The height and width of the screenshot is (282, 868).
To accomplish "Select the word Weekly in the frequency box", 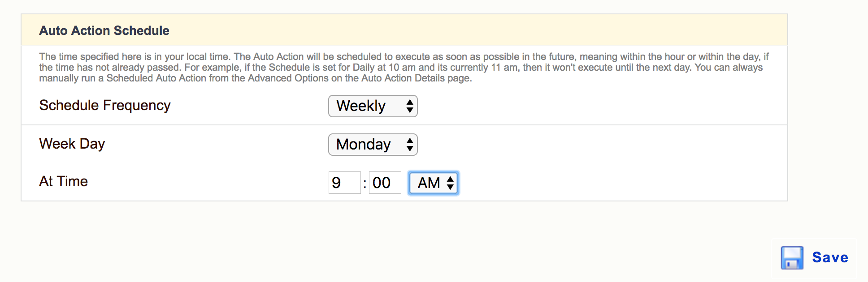I will click(361, 106).
